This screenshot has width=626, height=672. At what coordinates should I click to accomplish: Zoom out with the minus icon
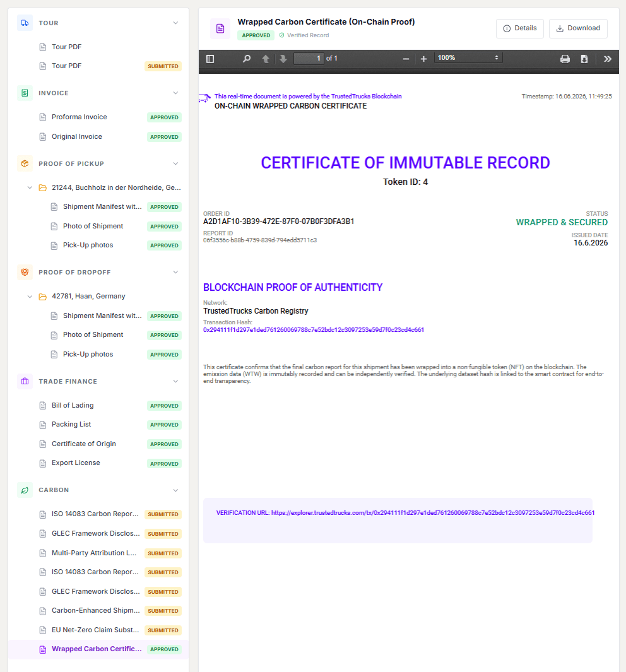(406, 59)
